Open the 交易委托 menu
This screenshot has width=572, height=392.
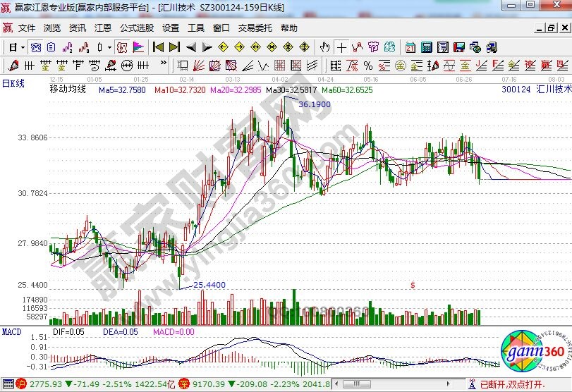(x=255, y=28)
